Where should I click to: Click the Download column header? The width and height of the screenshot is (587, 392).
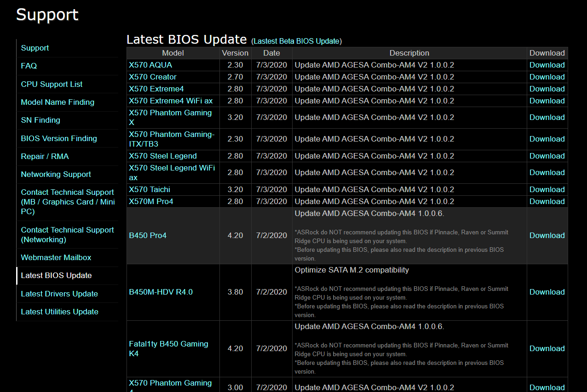tap(547, 53)
